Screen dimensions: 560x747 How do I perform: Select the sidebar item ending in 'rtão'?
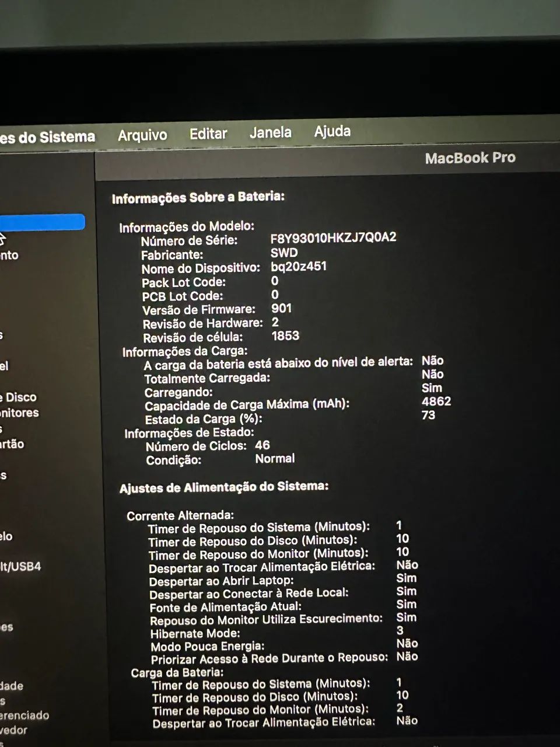coord(12,444)
